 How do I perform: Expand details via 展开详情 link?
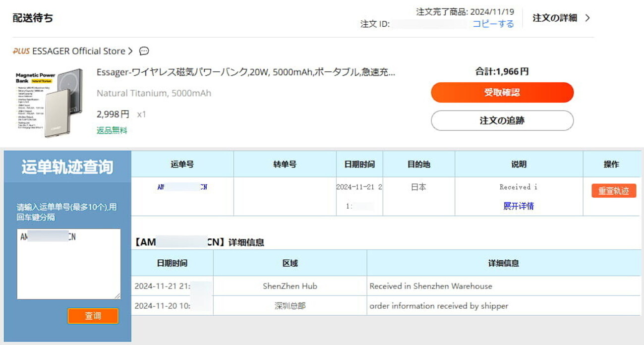[x=519, y=206]
